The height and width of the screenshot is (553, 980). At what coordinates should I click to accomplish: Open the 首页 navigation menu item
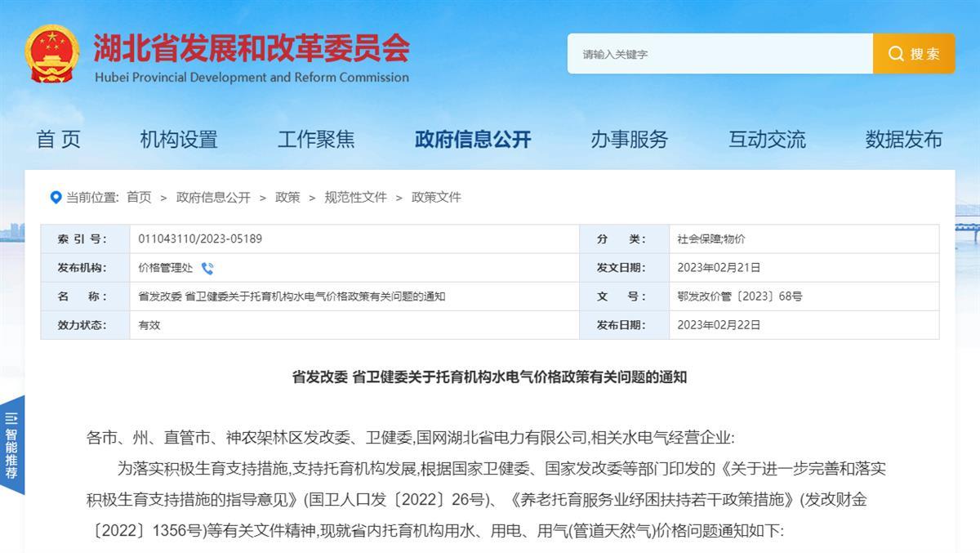click(59, 140)
